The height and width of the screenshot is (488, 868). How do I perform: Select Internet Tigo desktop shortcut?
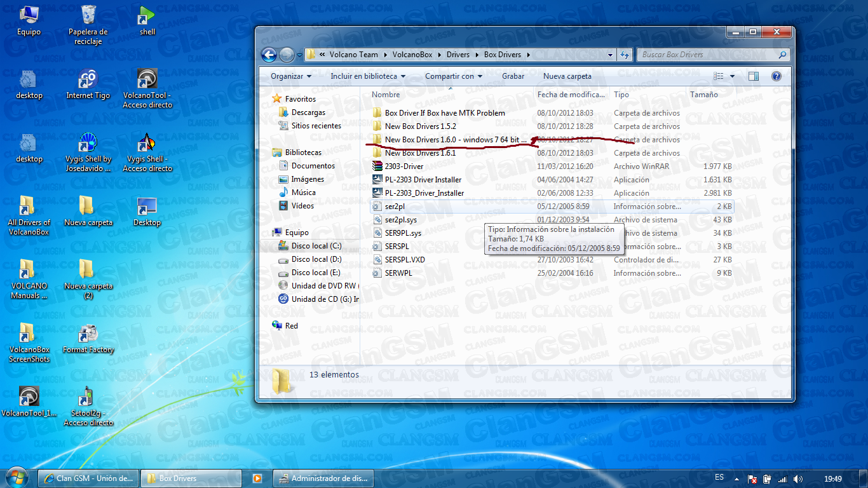coord(88,84)
